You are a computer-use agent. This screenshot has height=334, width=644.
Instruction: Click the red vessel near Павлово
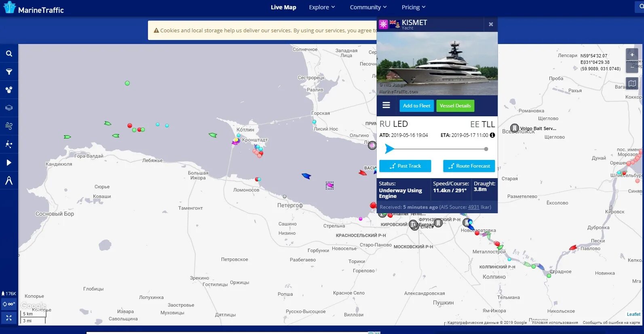(573, 248)
